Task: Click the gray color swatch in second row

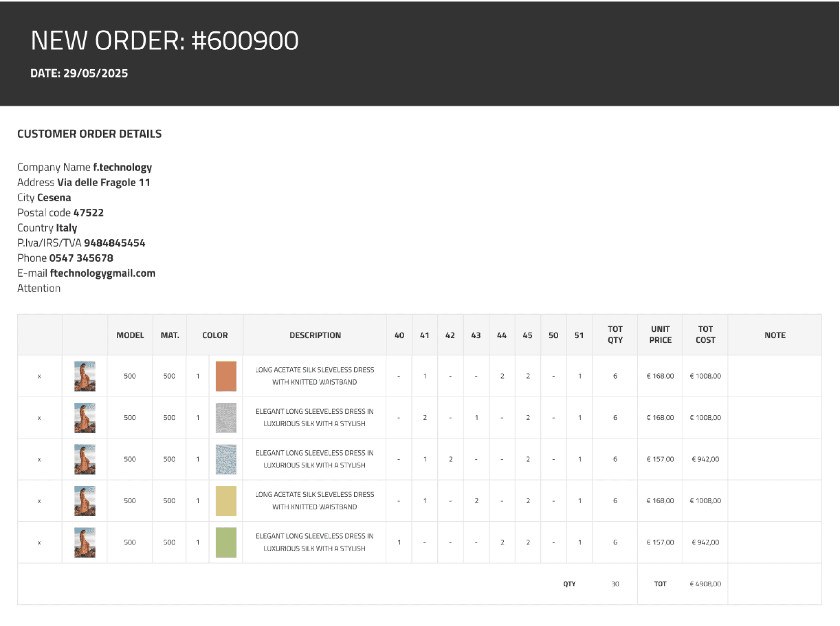Action: point(226,418)
